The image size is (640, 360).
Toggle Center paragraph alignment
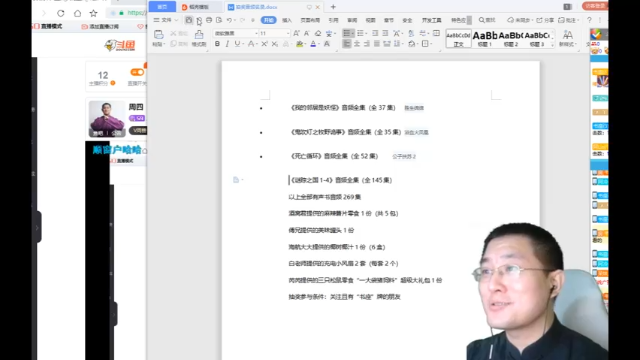(357, 44)
